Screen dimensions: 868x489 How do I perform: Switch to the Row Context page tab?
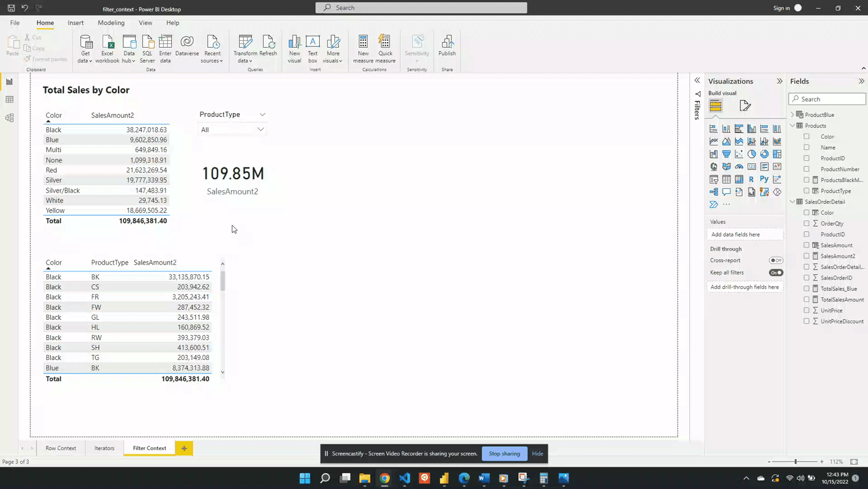click(61, 448)
